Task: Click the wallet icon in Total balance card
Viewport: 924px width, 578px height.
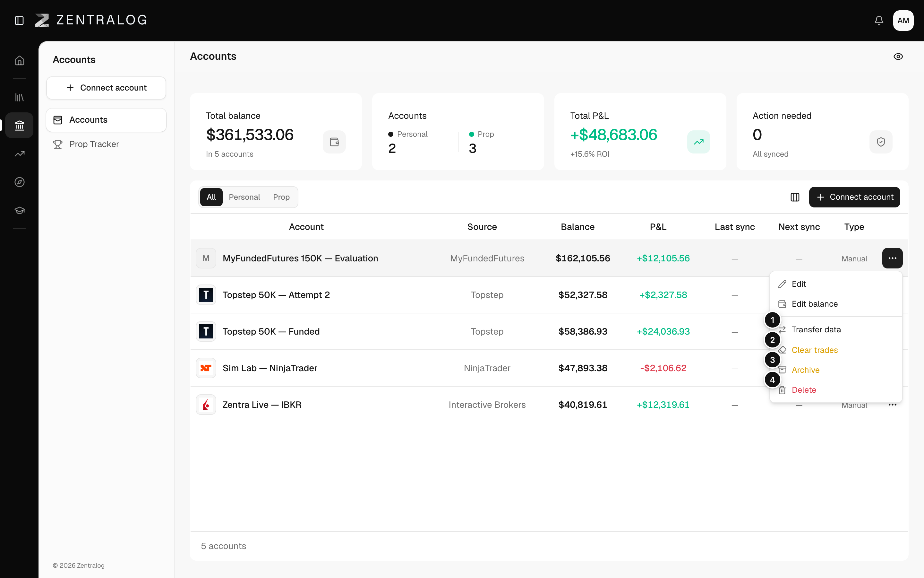Action: (334, 142)
